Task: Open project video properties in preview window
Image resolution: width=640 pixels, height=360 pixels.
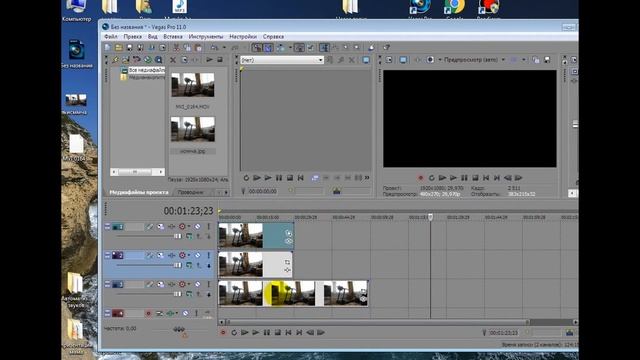Action: click(x=389, y=60)
